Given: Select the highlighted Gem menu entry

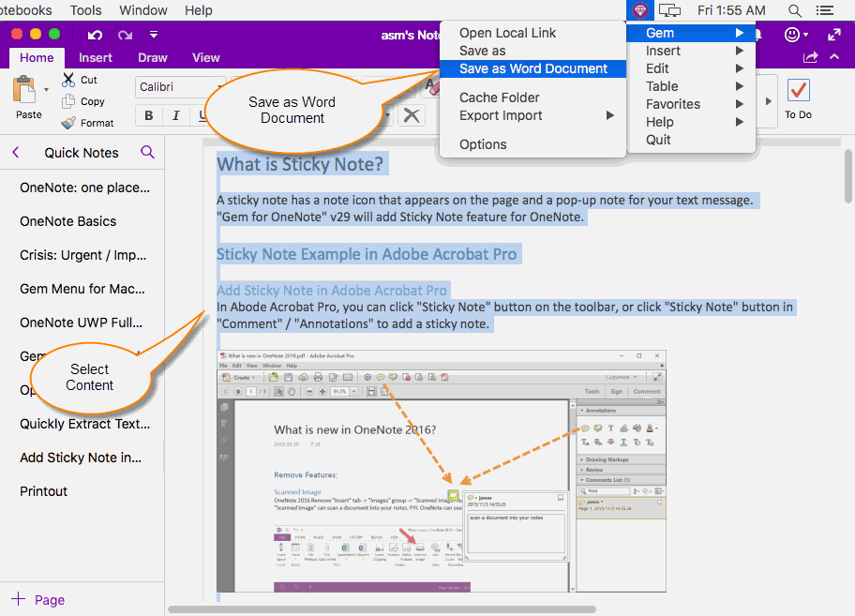Looking at the screenshot, I should coord(692,33).
